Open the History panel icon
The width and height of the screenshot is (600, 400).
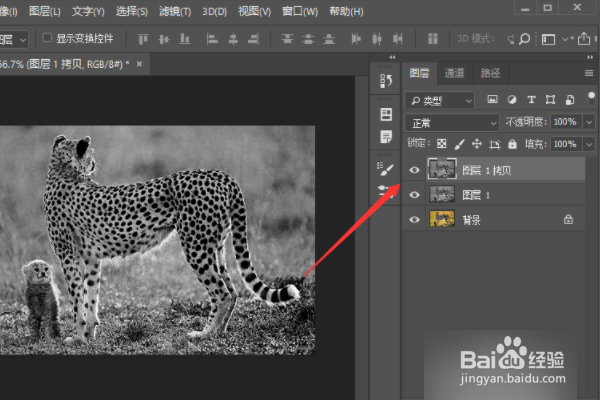[386, 81]
